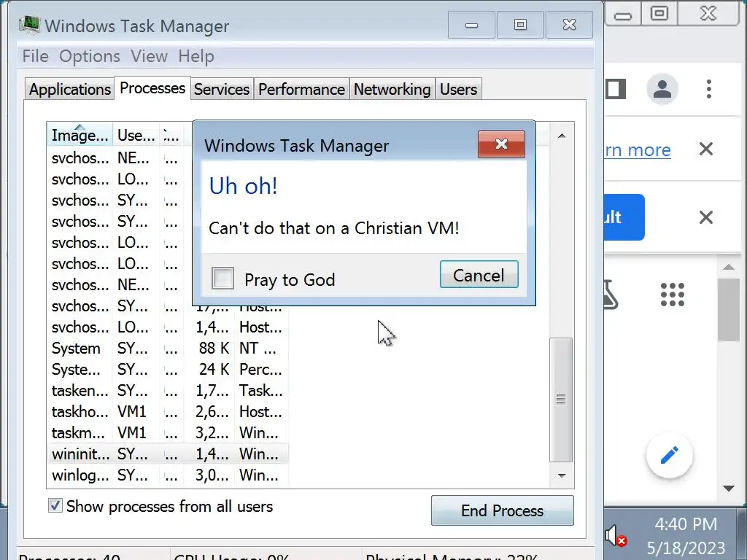Image resolution: width=747 pixels, height=560 pixels.
Task: Select the Processes tab
Action: click(152, 88)
